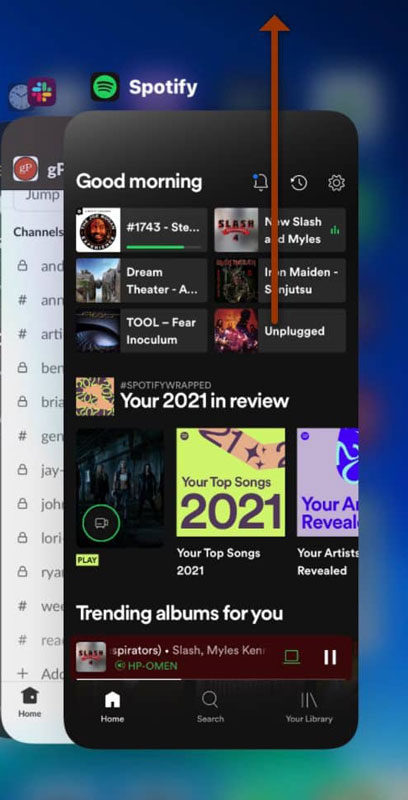Screen dimensions: 408x800
Task: Open the Unplugged album tile
Action: (280, 331)
